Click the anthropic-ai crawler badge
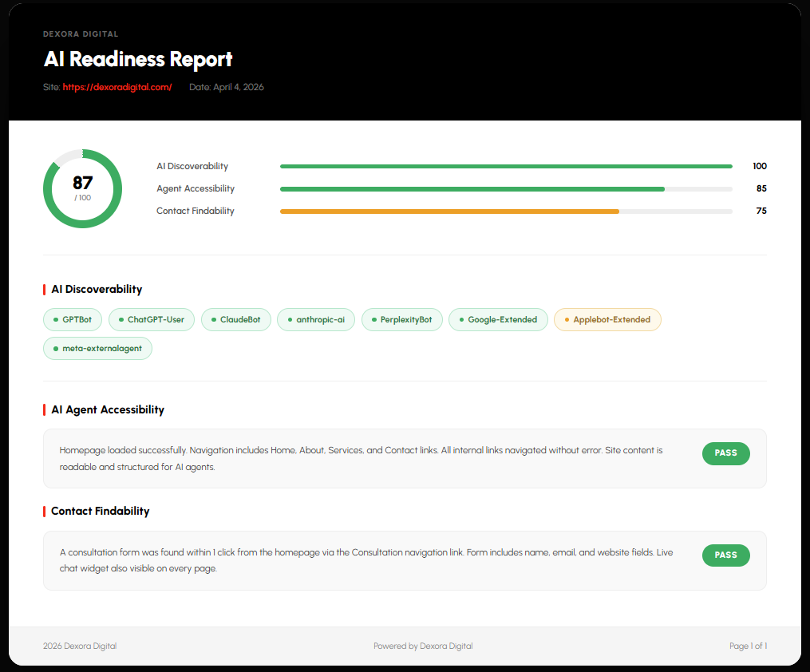The width and height of the screenshot is (810, 672). [315, 319]
